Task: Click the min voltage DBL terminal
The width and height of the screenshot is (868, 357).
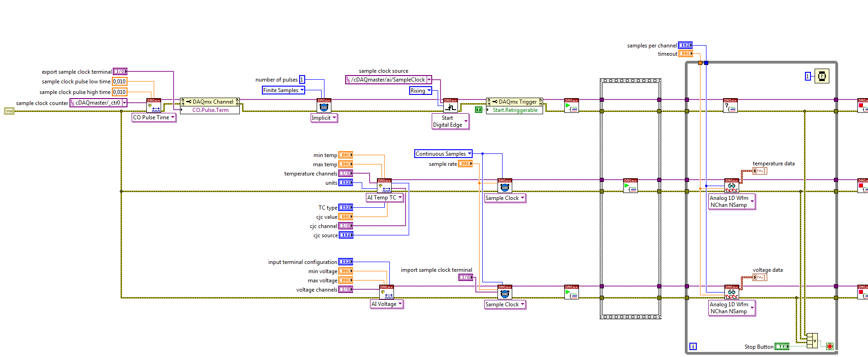Action: pos(346,271)
